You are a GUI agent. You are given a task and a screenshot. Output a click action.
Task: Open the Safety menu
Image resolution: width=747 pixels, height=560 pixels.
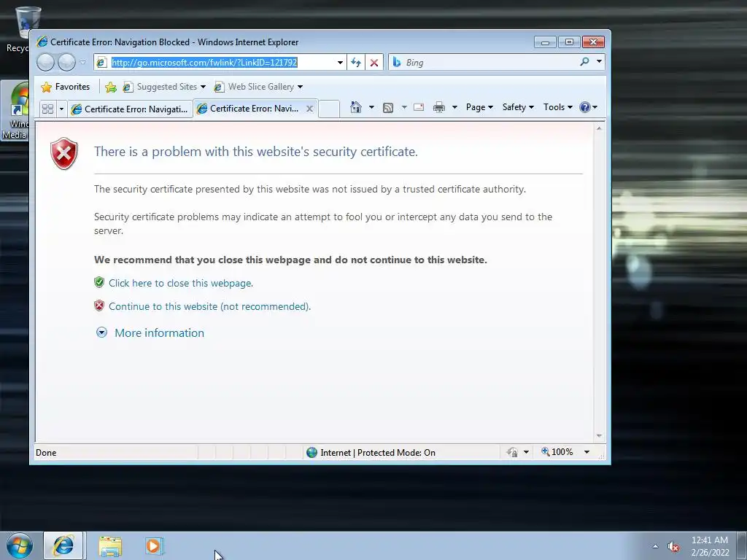(x=518, y=107)
